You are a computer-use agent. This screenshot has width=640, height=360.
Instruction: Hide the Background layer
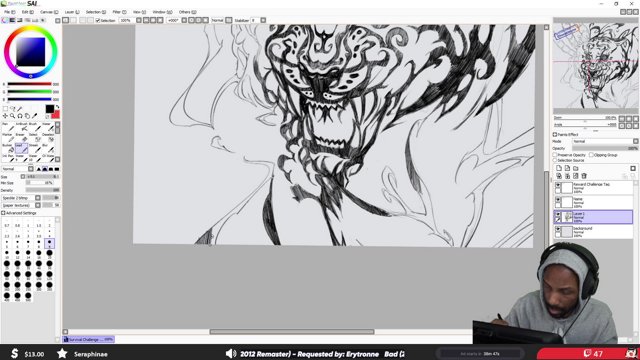pos(558,229)
